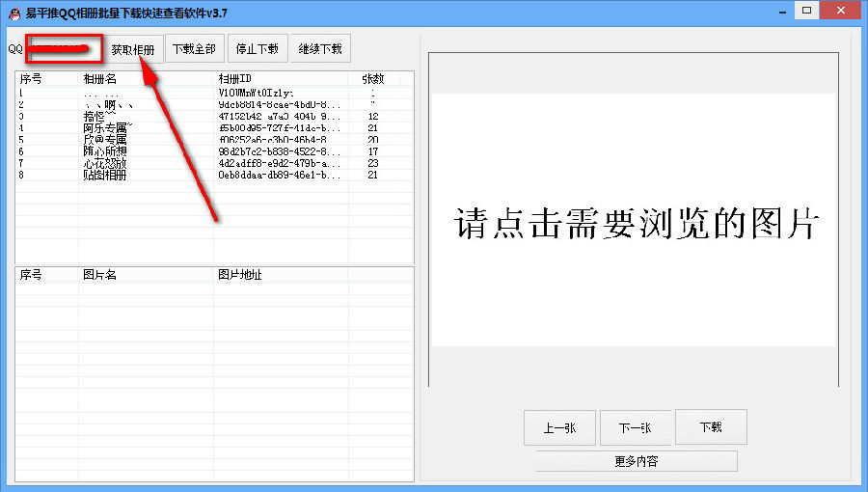The height and width of the screenshot is (492, 868).
Task: Minimize the application window
Action: coord(782,11)
